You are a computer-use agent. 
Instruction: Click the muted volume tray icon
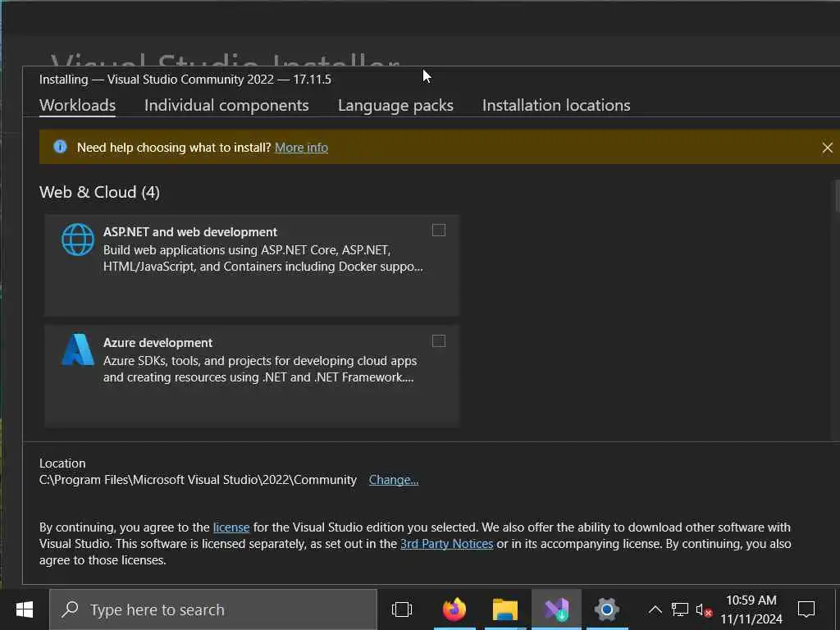tap(704, 609)
